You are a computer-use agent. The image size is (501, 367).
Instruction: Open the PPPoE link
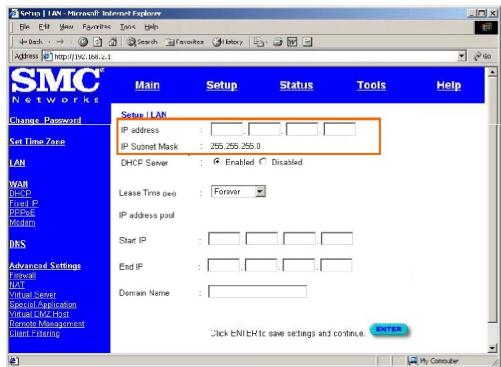pyautogui.click(x=22, y=212)
